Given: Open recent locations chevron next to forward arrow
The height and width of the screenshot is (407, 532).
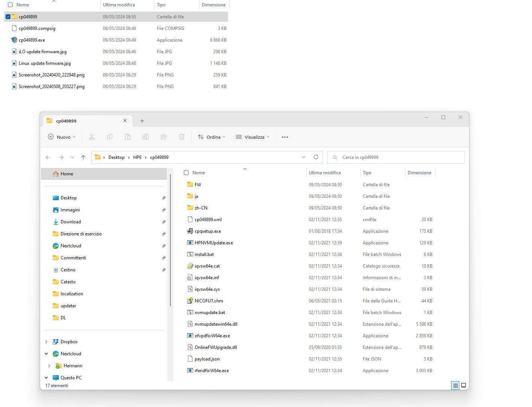Looking at the screenshot, I should pos(72,157).
